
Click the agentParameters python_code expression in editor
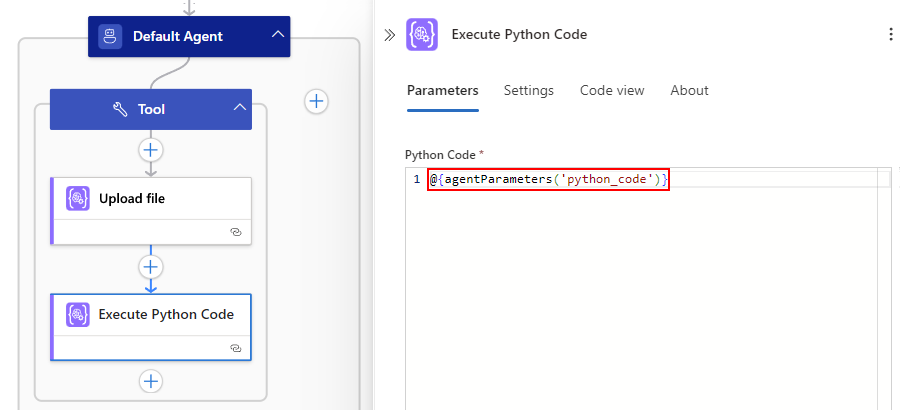click(x=548, y=179)
